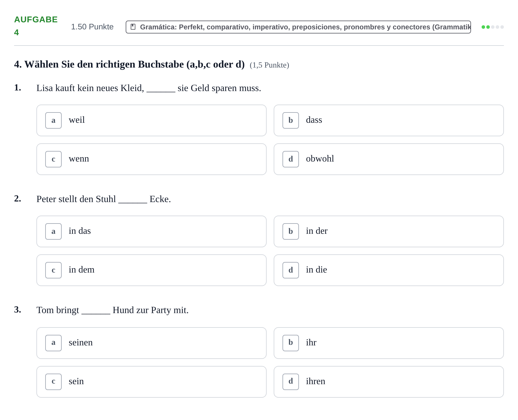Click the AUFGABE 4 heading
The width and height of the screenshot is (518, 420).
36,26
